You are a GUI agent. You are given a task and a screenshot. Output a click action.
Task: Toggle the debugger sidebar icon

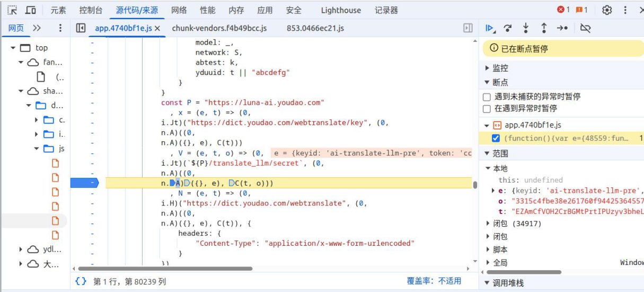pyautogui.click(x=468, y=28)
